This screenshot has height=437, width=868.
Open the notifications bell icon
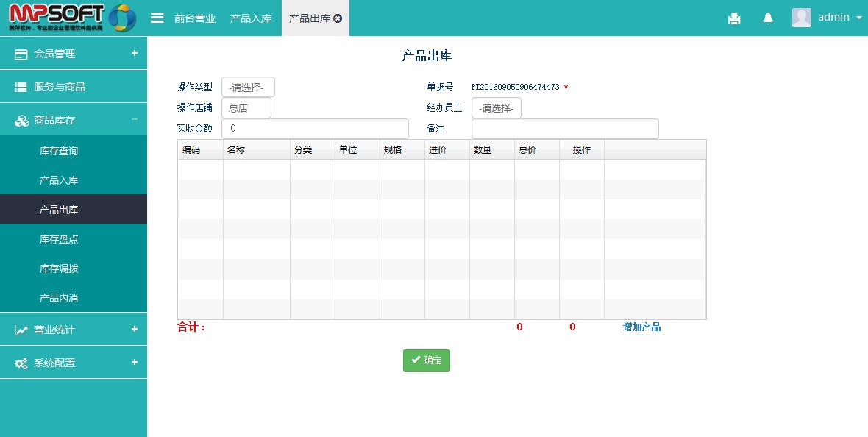coord(768,18)
